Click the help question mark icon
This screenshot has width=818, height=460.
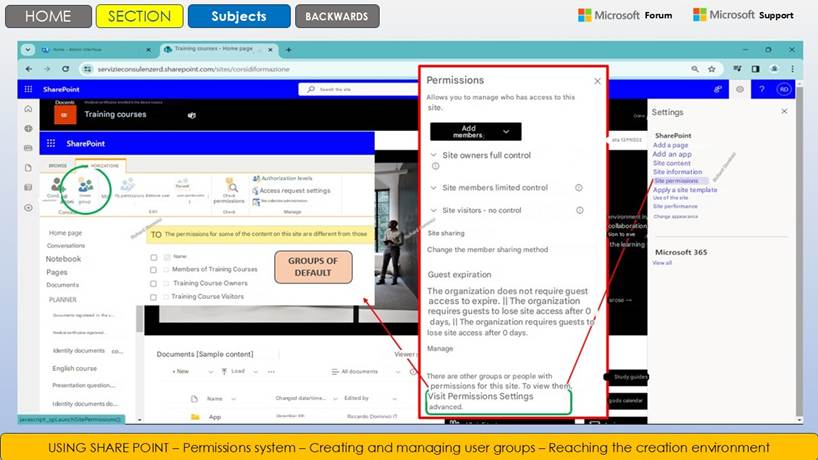pos(762,89)
